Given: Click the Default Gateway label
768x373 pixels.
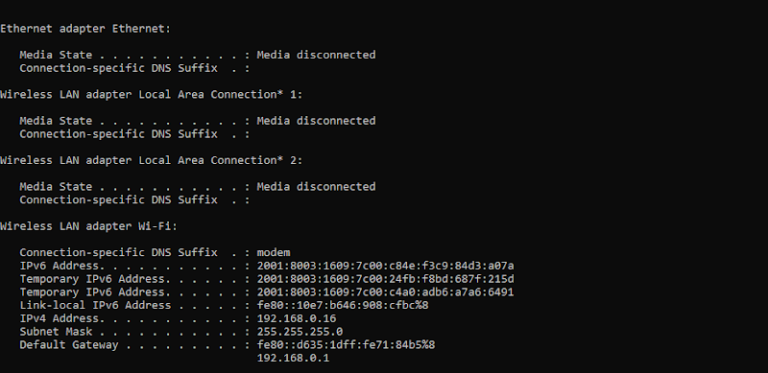Looking at the screenshot, I should pyautogui.click(x=69, y=345).
